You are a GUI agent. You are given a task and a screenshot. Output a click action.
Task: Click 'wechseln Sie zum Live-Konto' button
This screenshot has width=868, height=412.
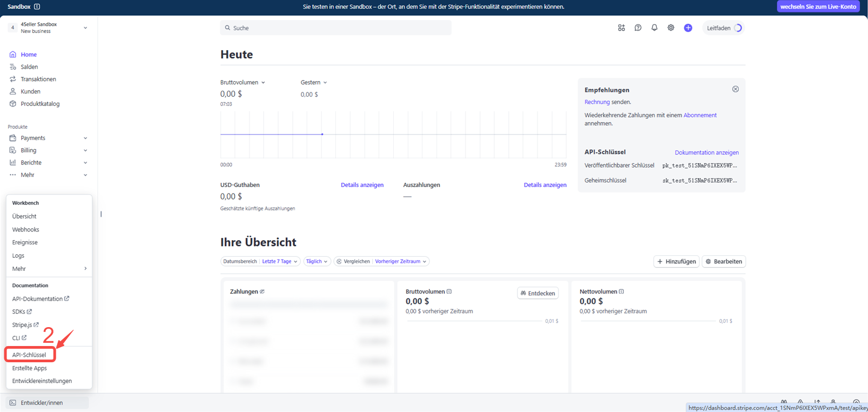point(818,6)
